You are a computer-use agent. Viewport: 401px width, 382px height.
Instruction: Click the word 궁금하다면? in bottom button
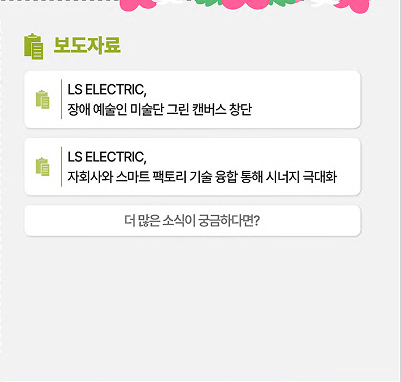click(229, 221)
